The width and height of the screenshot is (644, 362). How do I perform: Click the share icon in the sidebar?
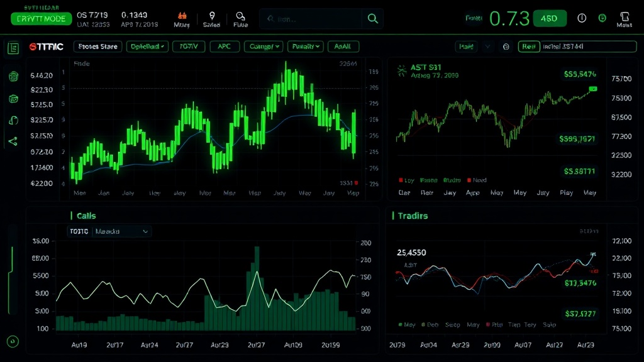pyautogui.click(x=13, y=141)
